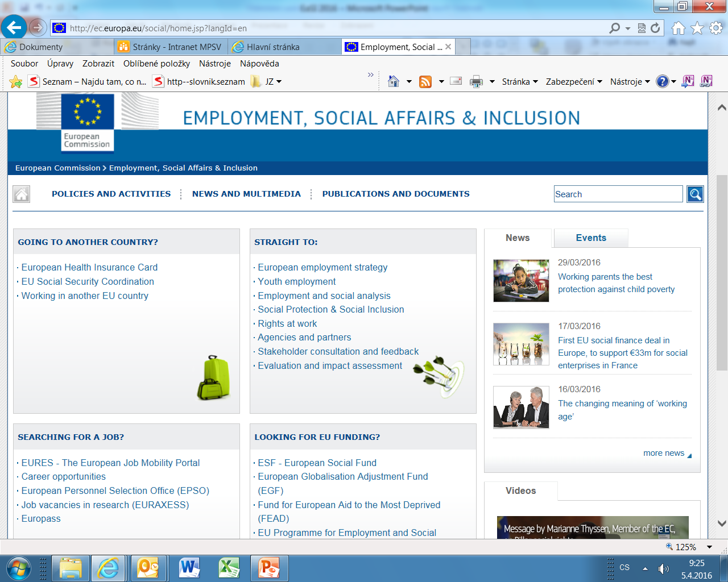Click the first OneNote icon in command bar
Screen dimensions: 728x582
pos(688,81)
